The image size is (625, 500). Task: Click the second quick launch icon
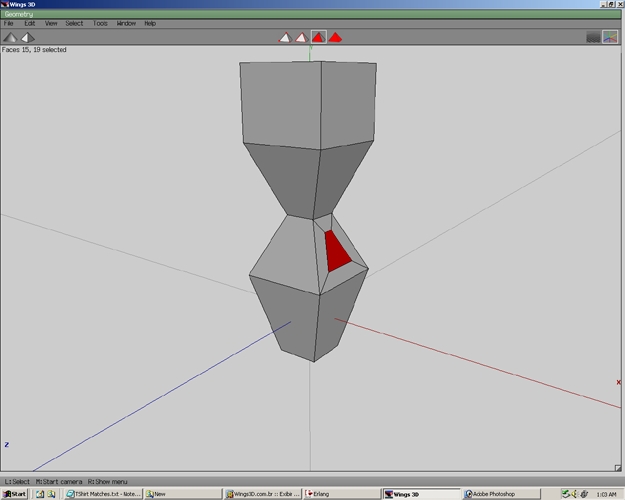coord(51,494)
